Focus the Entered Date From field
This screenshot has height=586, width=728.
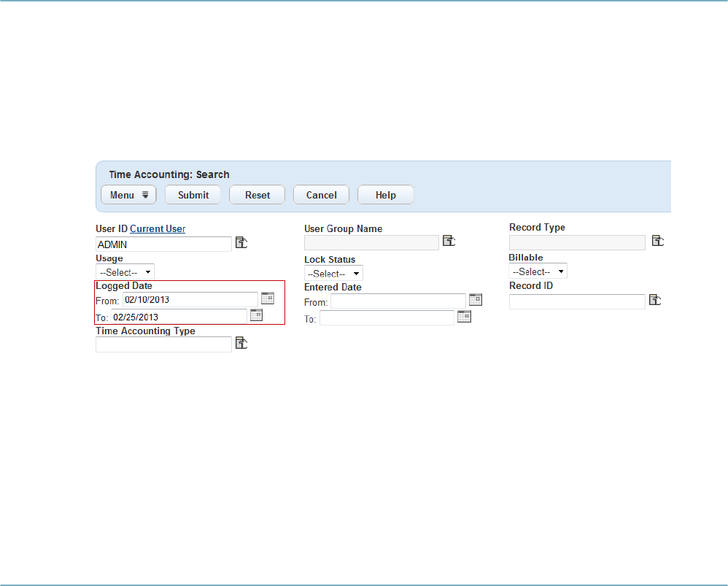click(398, 301)
